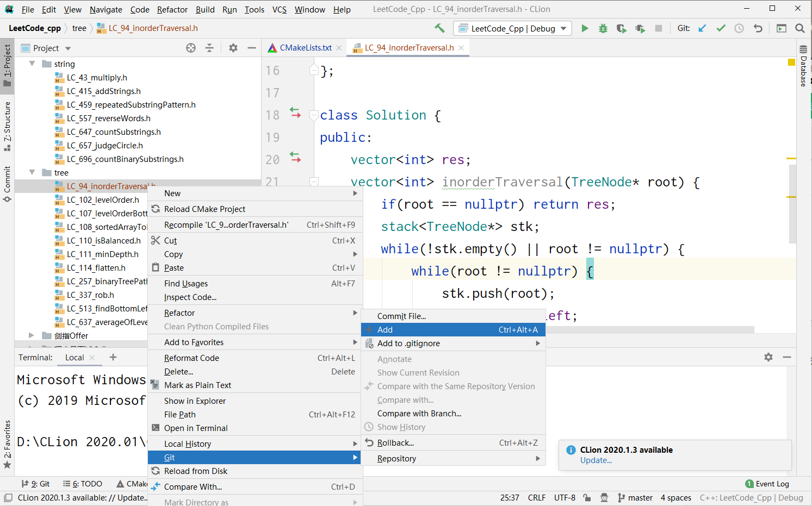Click the Update... link in notification
The image size is (812, 506).
pyautogui.click(x=596, y=460)
